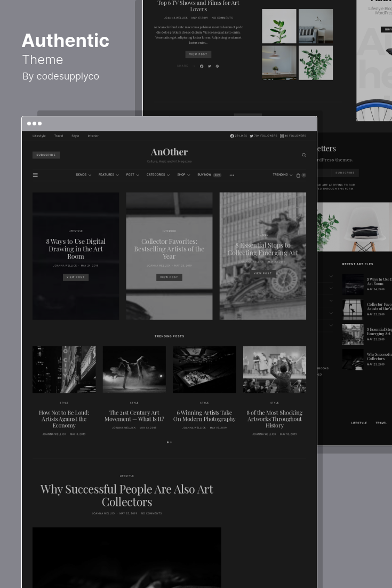
Task: Open first Recent Articles thumbnail in sidebar
Action: pyautogui.click(x=353, y=284)
